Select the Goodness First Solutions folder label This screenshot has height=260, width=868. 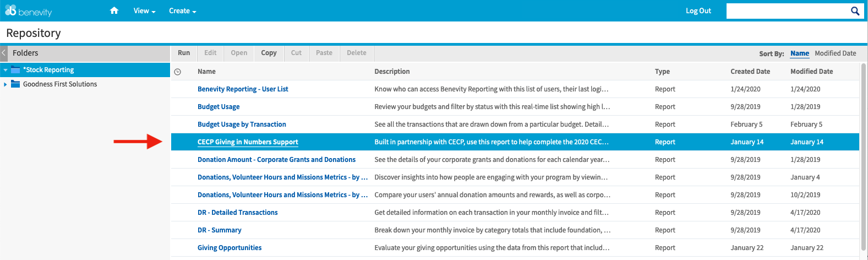coord(60,84)
